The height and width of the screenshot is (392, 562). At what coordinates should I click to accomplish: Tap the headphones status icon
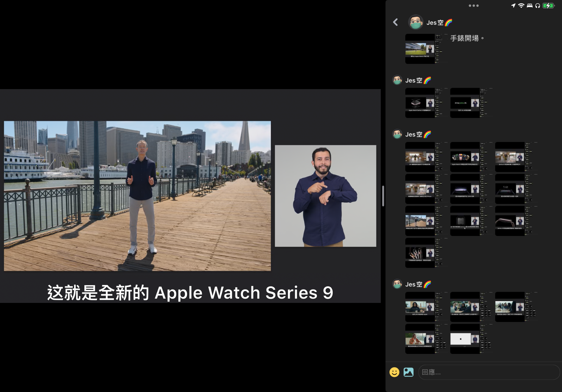click(538, 5)
